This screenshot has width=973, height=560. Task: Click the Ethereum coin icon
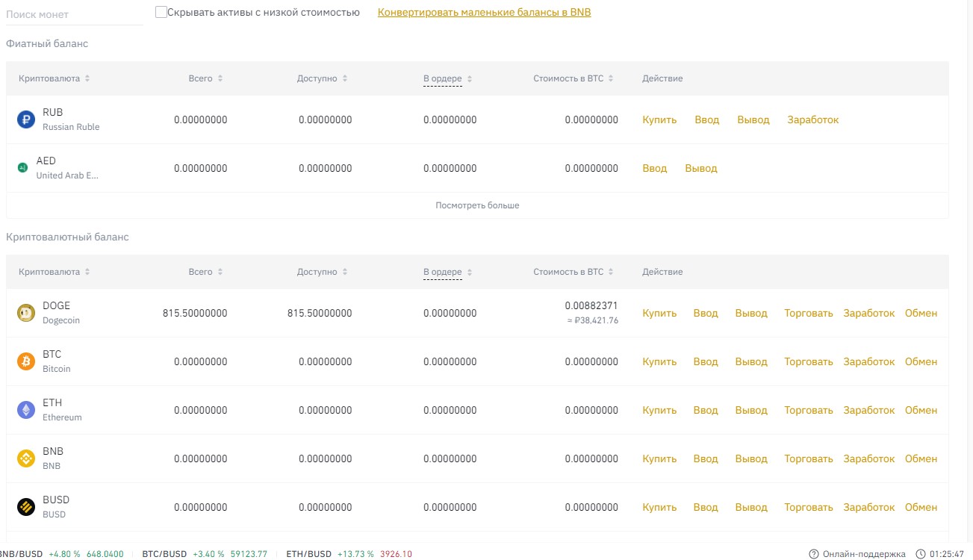pos(26,410)
